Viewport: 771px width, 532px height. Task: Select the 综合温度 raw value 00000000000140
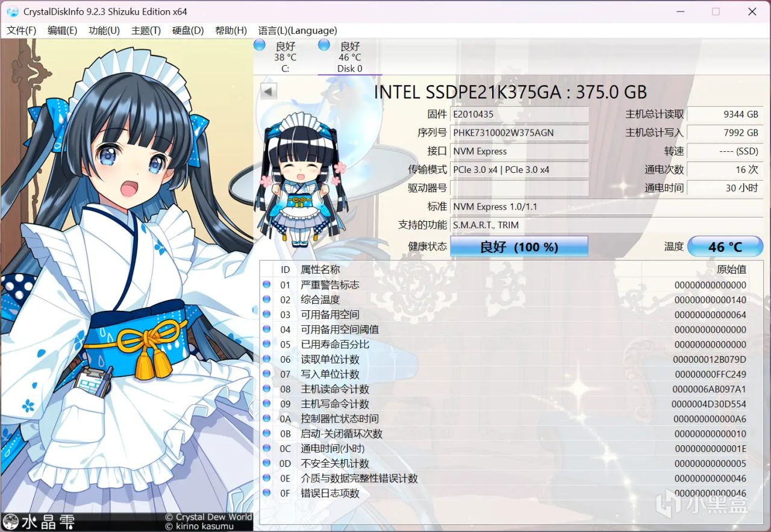click(x=710, y=299)
